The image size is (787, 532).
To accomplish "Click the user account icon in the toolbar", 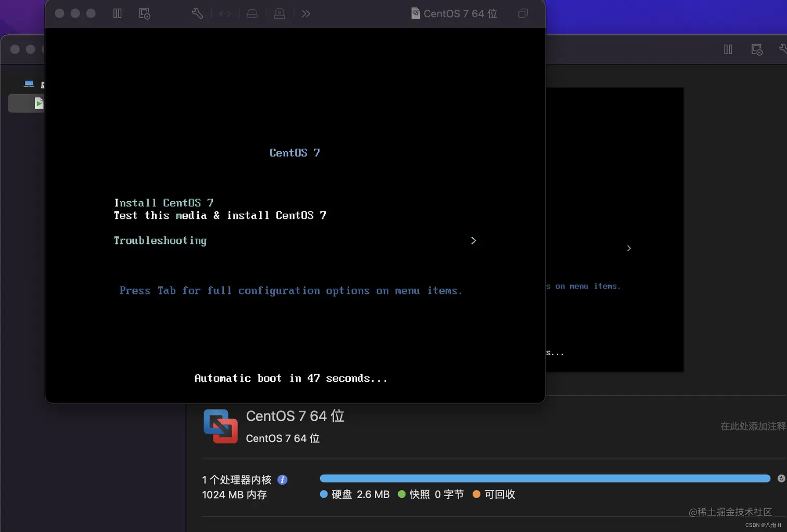I will (280, 14).
